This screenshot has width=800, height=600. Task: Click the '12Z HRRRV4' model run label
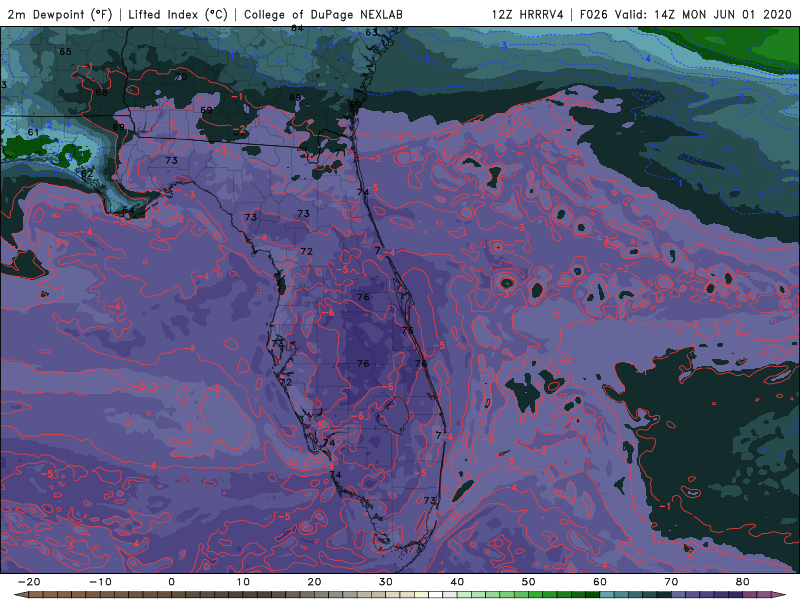[x=527, y=14]
